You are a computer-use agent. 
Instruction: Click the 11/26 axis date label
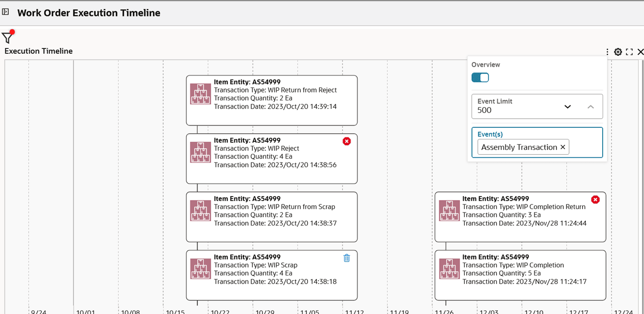444,312
